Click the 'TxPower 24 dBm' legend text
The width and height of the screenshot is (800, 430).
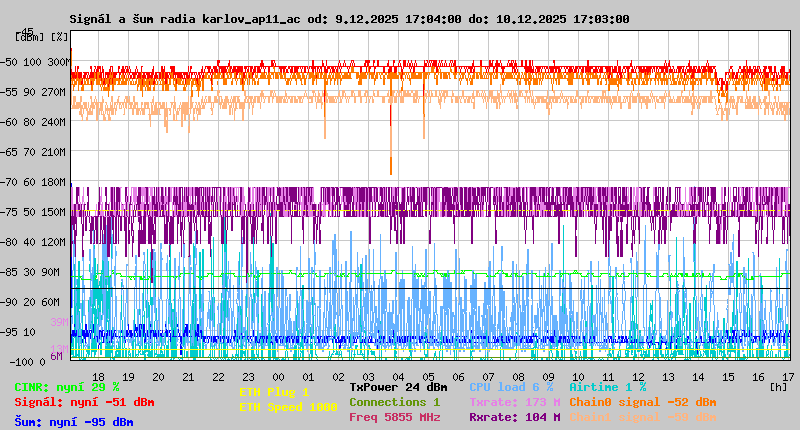point(398,387)
